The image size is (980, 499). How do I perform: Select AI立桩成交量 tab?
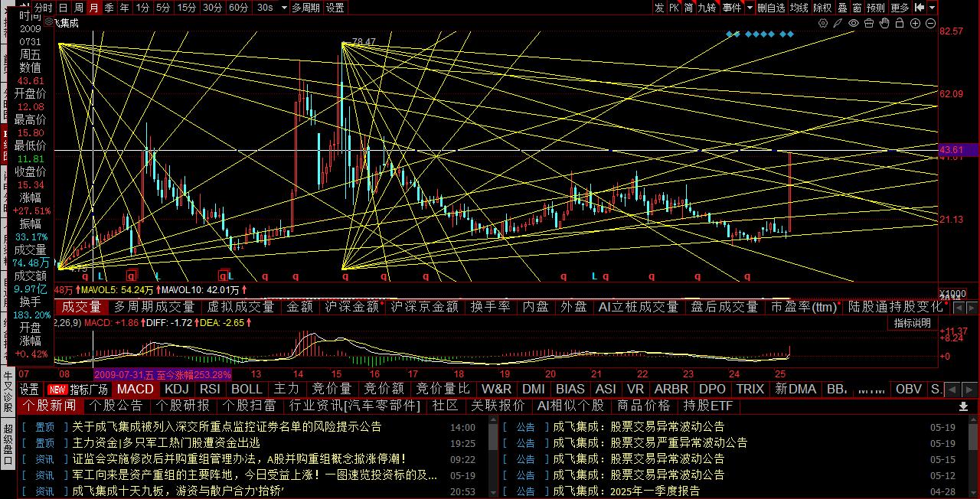tap(639, 307)
